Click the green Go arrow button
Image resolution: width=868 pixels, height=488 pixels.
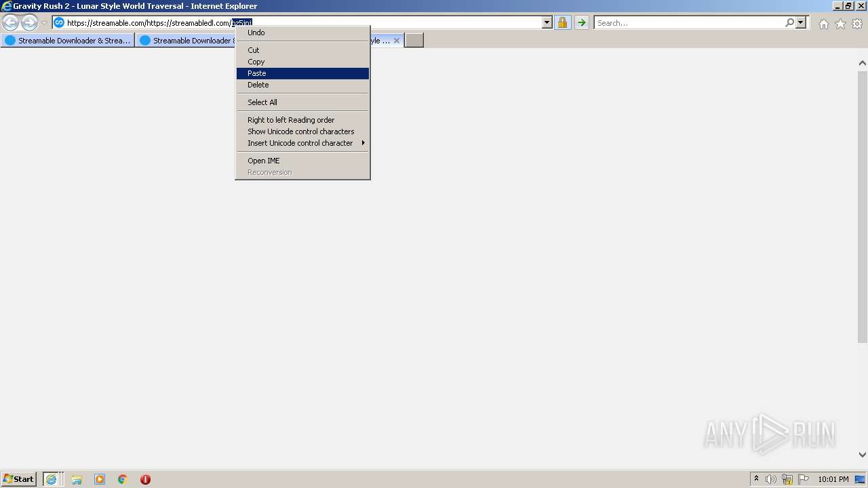582,22
